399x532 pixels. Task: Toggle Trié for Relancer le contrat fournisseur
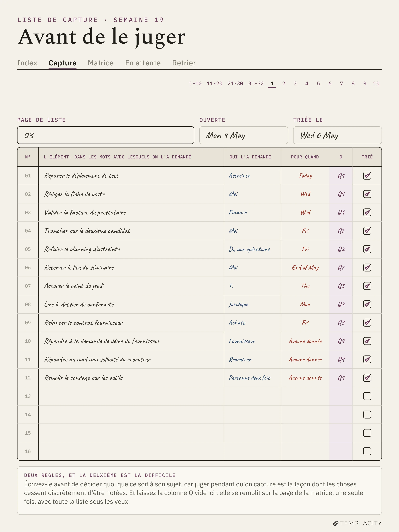[x=367, y=323]
